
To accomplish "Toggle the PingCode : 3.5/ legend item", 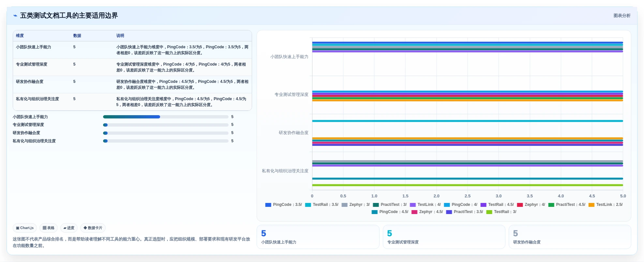I will click(x=283, y=205).
